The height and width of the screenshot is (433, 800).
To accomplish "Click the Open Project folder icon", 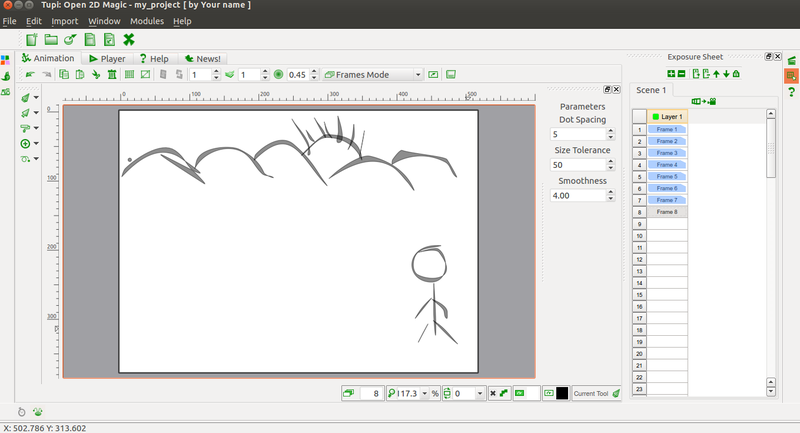I will 51,40.
